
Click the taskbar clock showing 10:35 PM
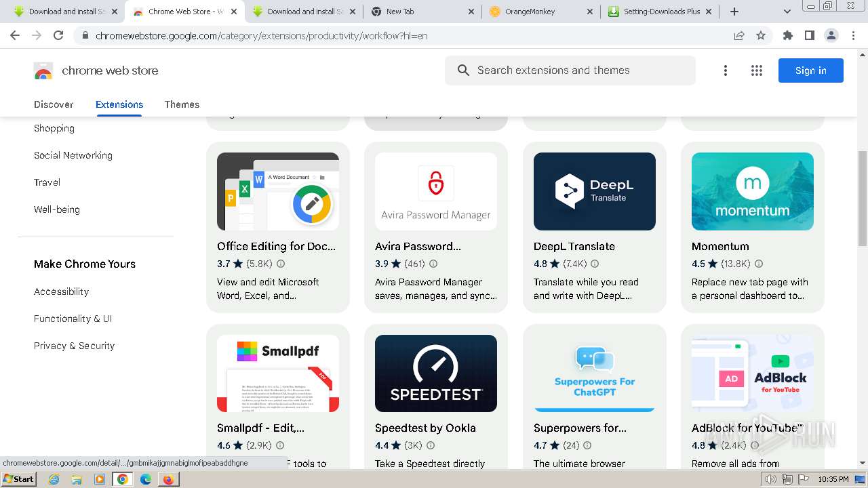[x=833, y=479]
